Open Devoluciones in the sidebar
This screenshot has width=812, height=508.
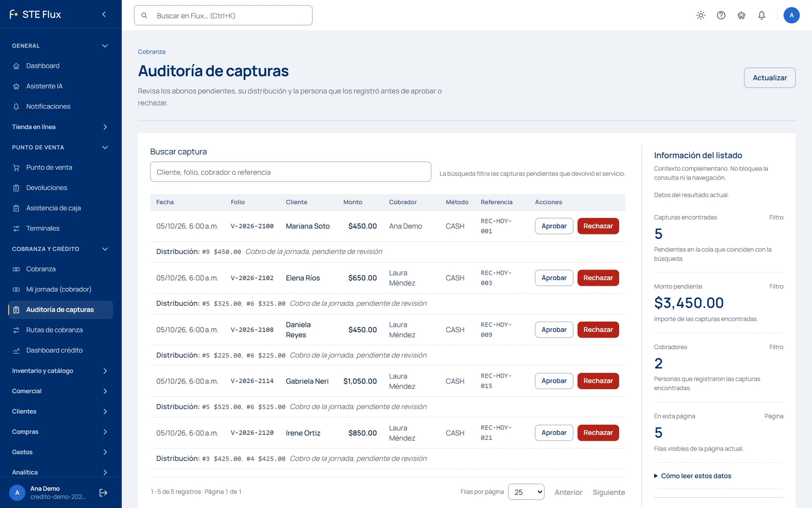point(61,188)
